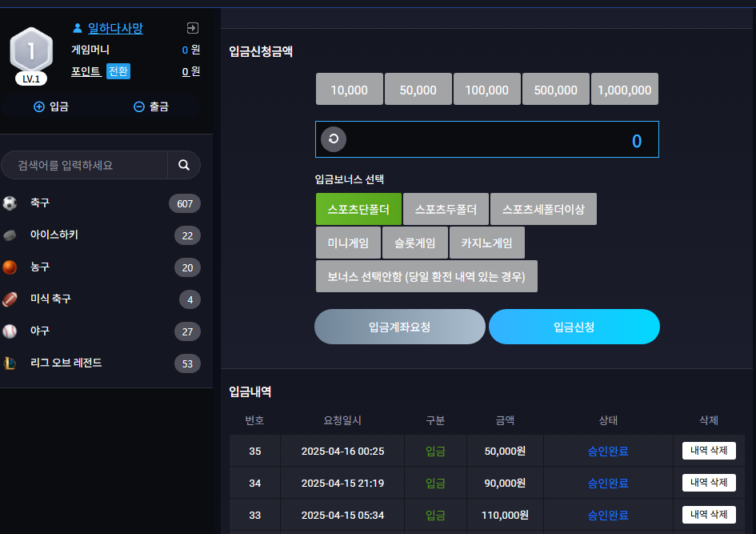The height and width of the screenshot is (534, 756).
Task: Choose the 카지노게임 bonus option
Action: [x=486, y=243]
